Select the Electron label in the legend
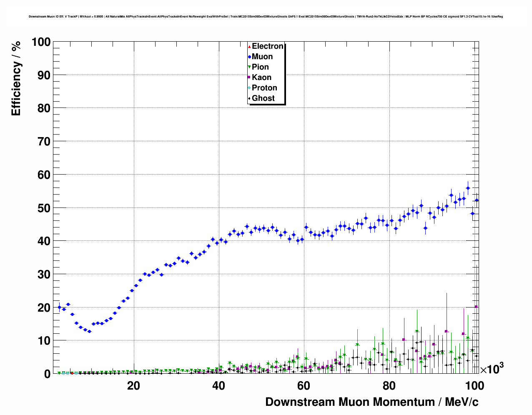 click(x=268, y=46)
